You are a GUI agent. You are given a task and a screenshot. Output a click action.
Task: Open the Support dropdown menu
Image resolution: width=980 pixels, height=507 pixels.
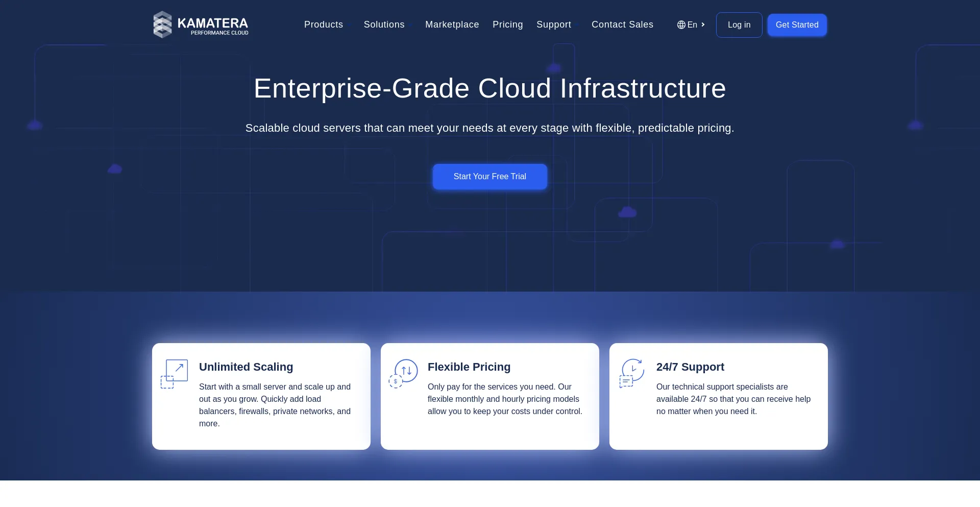[553, 25]
